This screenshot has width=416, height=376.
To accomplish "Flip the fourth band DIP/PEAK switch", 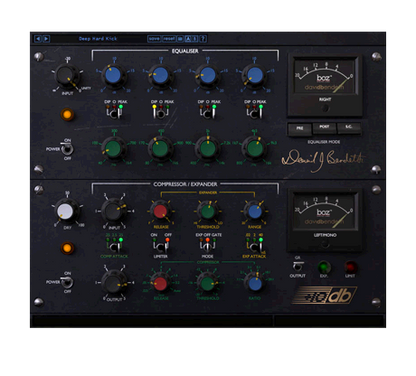I will tap(254, 113).
